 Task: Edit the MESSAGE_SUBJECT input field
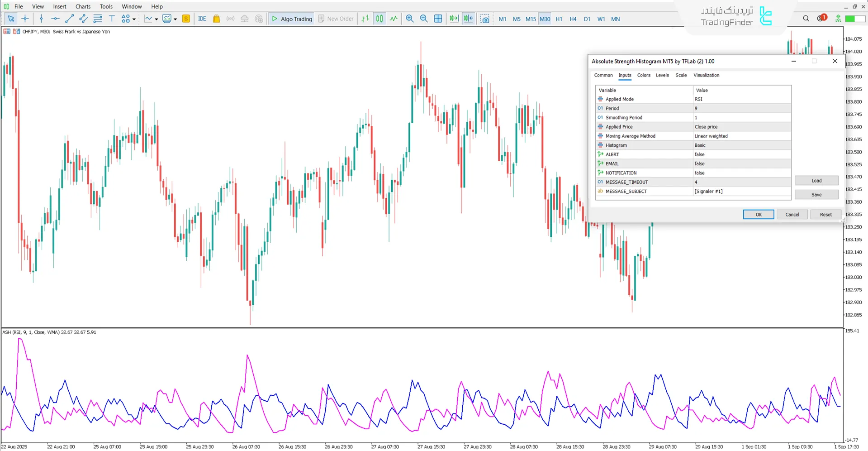(741, 191)
